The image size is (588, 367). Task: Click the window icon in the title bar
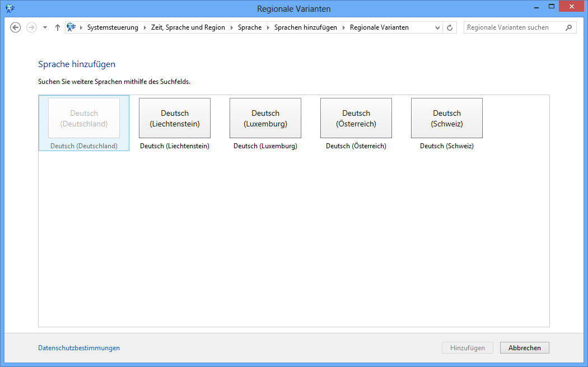coord(10,8)
